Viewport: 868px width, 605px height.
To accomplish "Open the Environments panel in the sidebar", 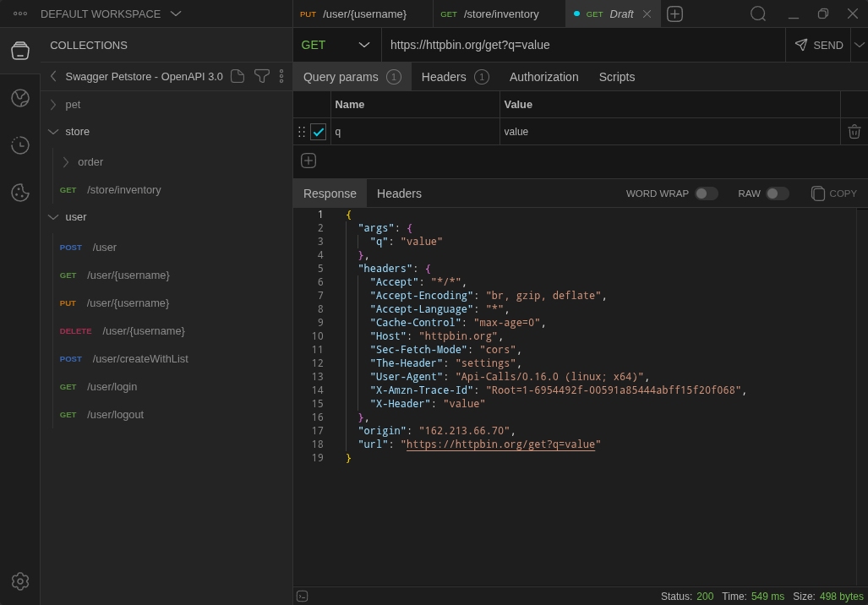I will pos(19,97).
